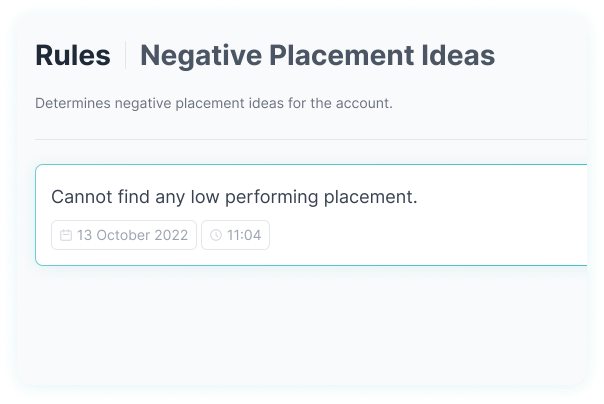The height and width of the screenshot is (404, 604).
Task: Click the word 'Negative' in the heading
Action: point(201,56)
